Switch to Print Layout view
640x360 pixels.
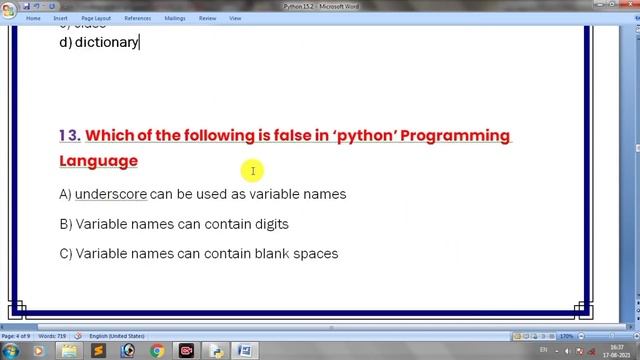click(x=517, y=336)
